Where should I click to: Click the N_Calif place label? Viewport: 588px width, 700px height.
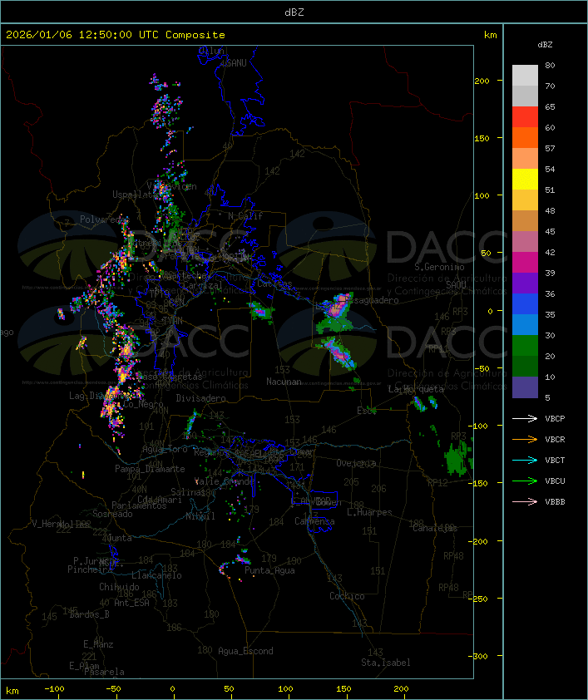tap(245, 215)
